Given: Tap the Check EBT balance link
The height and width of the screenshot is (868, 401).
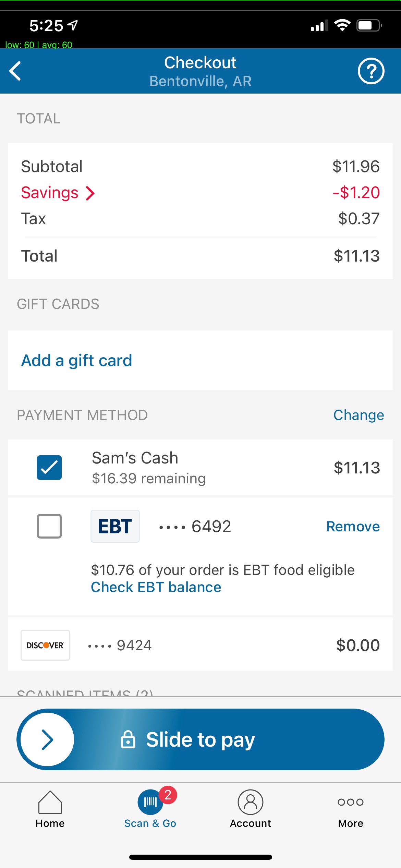Looking at the screenshot, I should pyautogui.click(x=156, y=587).
